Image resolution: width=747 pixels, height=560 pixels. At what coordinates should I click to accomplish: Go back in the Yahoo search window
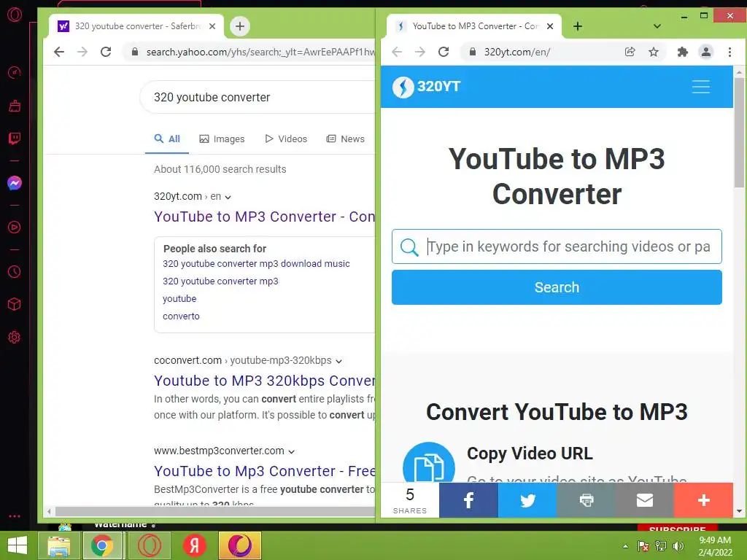(59, 52)
